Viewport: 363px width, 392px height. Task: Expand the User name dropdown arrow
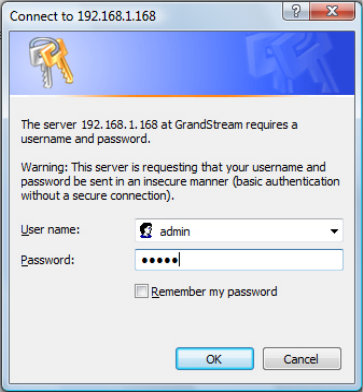click(x=334, y=231)
